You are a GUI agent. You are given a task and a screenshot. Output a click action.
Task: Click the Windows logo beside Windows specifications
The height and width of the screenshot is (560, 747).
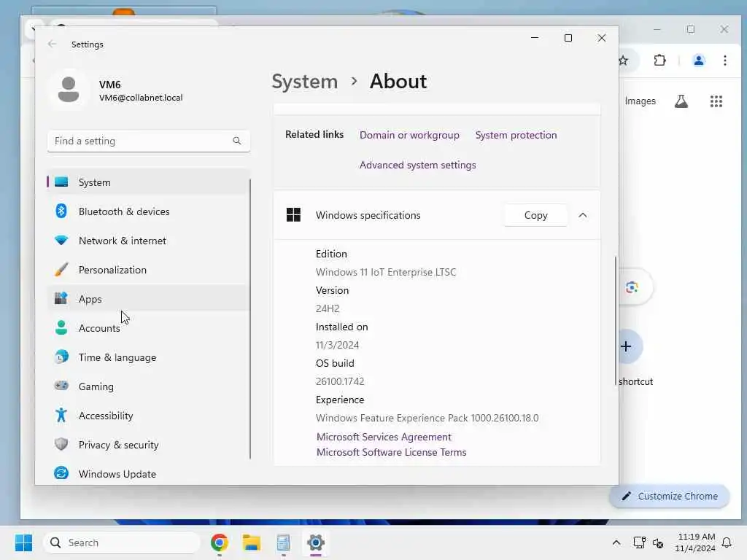[293, 215]
